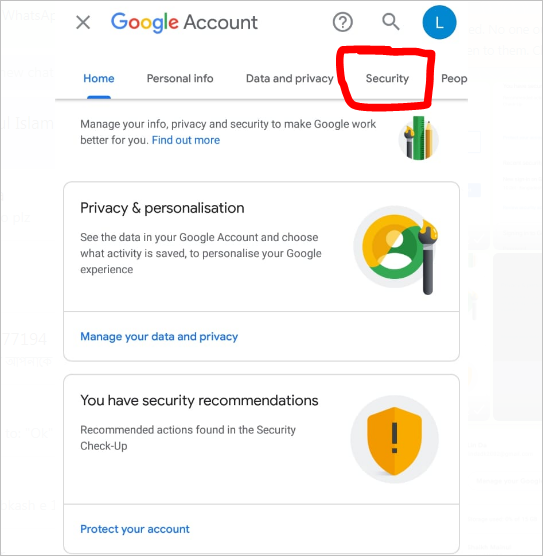Screen dimensions: 543x556
Task: Click the Google Account logo
Action: pyautogui.click(x=184, y=22)
